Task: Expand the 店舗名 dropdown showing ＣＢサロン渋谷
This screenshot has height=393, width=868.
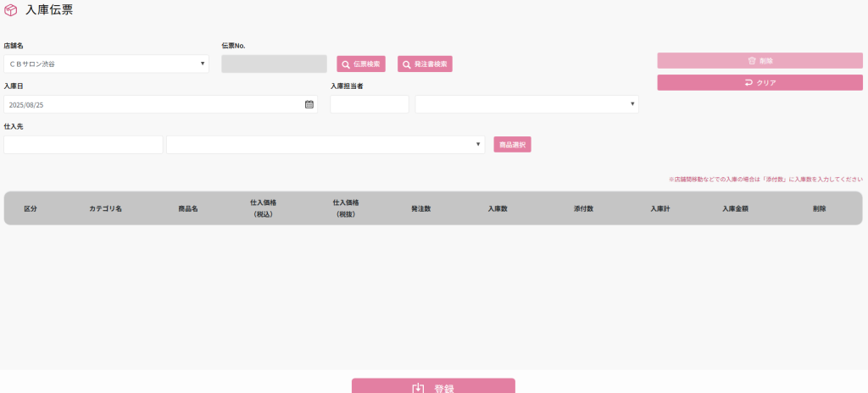Action: pyautogui.click(x=106, y=64)
